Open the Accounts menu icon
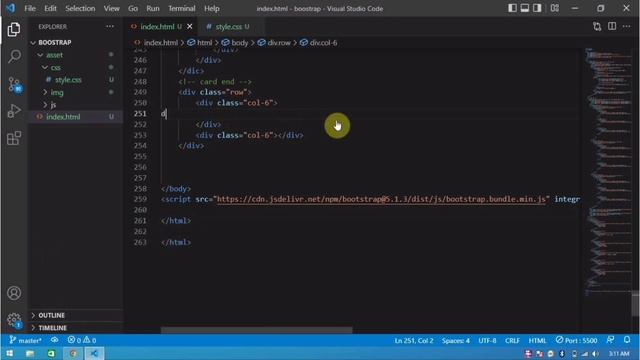640x360 pixels. point(14,293)
